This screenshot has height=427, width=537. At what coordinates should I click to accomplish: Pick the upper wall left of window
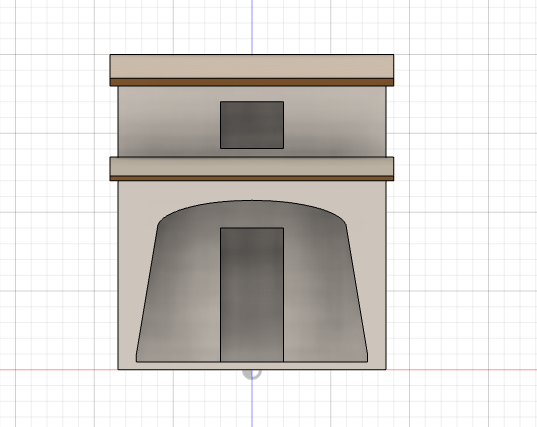click(169, 122)
